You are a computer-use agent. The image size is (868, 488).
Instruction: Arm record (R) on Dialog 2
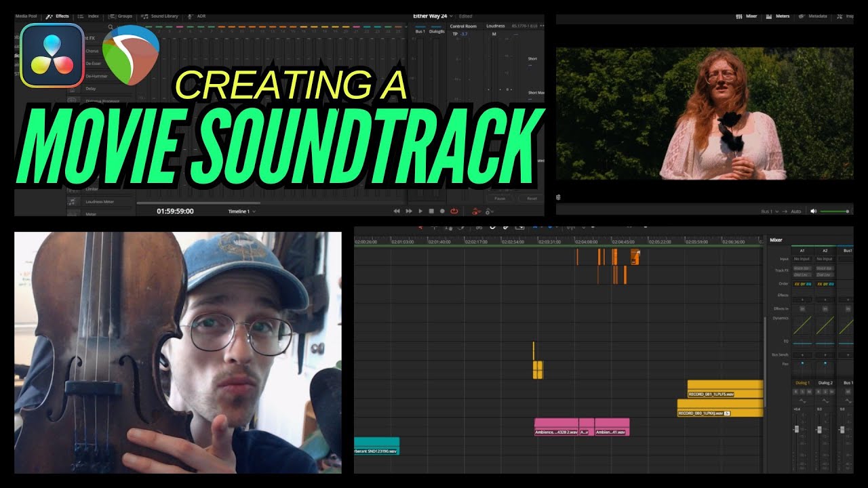[819, 392]
